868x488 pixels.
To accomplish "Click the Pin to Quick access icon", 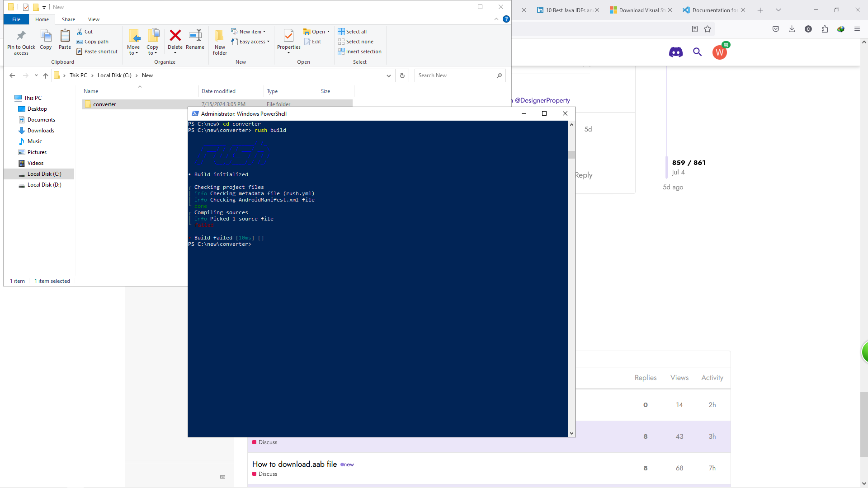I will coord(21,36).
